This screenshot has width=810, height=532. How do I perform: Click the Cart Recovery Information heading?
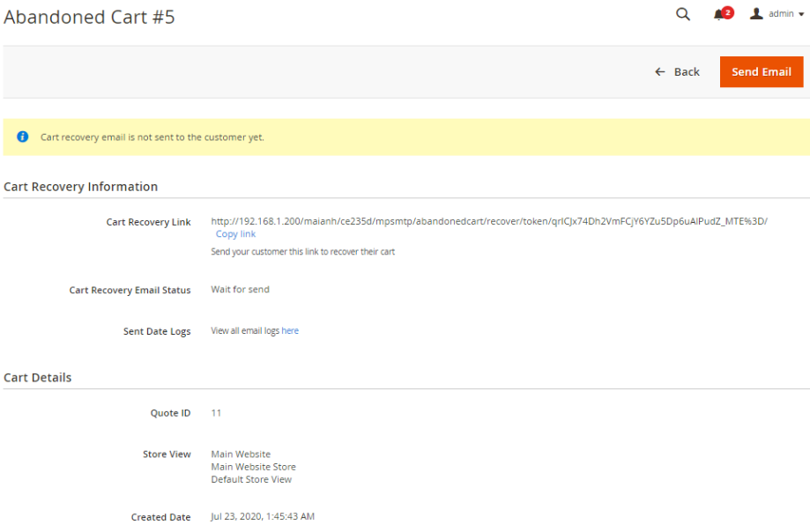[x=81, y=187]
